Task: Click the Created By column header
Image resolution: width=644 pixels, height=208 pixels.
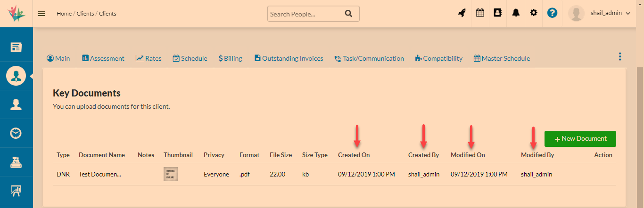Action: (x=424, y=155)
